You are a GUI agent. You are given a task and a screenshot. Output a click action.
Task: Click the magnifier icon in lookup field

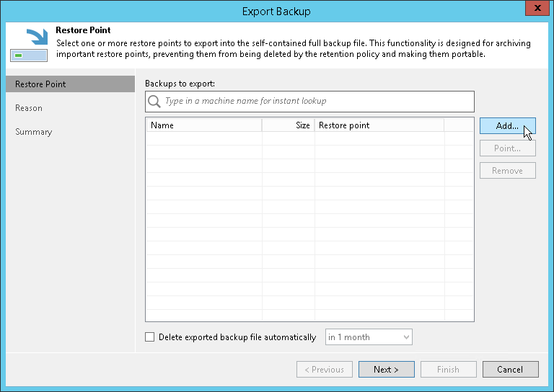click(154, 102)
